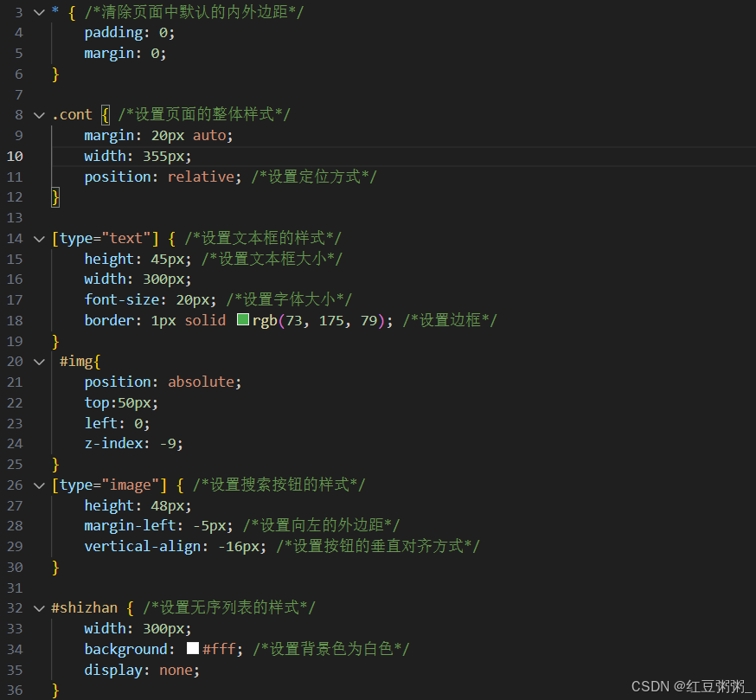Click the closing brace on line 12
The image size is (756, 700).
(x=55, y=197)
